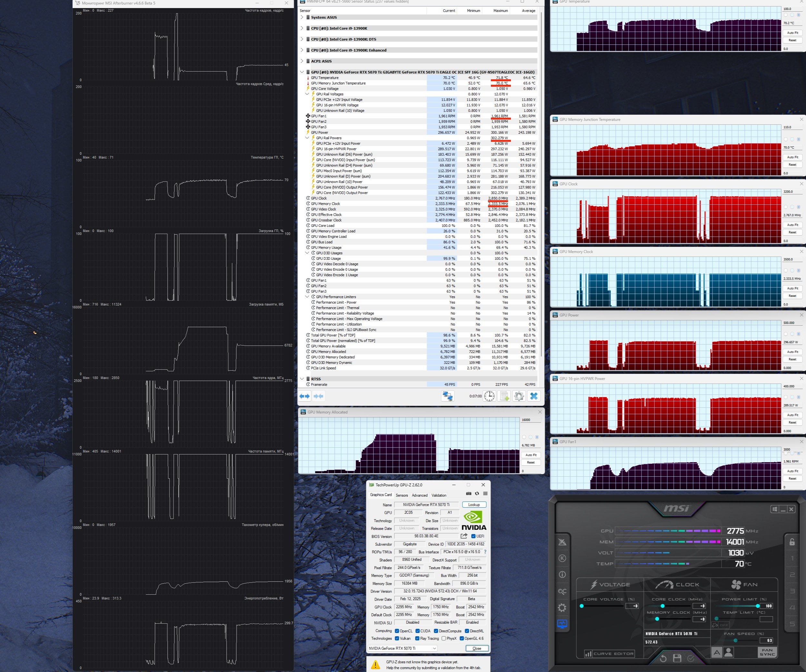Close HWiNFO sensors with blue X icon

534,396
